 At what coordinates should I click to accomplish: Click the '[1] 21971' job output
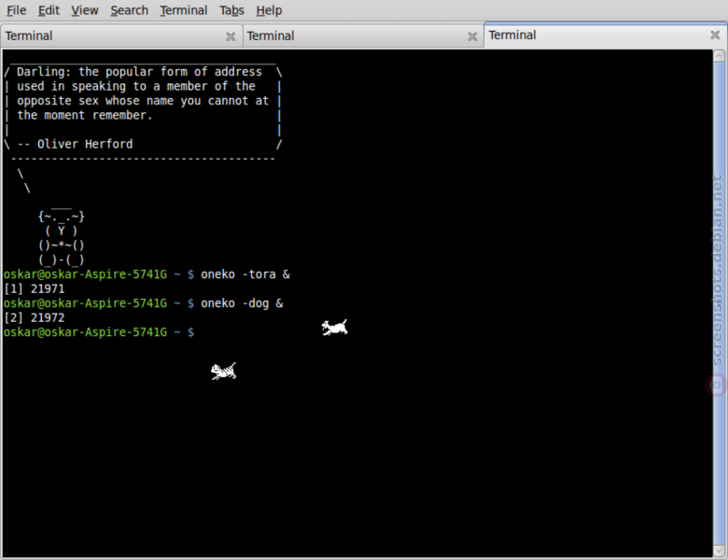[x=34, y=288]
